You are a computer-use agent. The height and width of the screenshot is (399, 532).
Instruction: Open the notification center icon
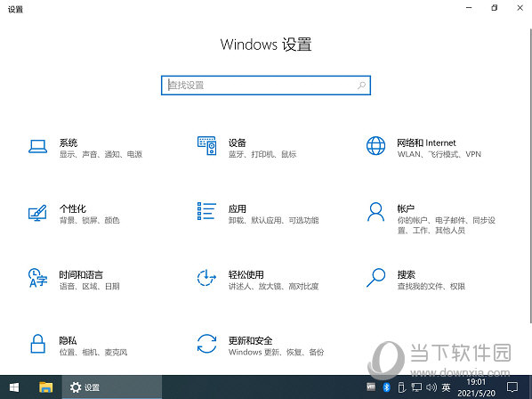pyautogui.click(x=512, y=387)
